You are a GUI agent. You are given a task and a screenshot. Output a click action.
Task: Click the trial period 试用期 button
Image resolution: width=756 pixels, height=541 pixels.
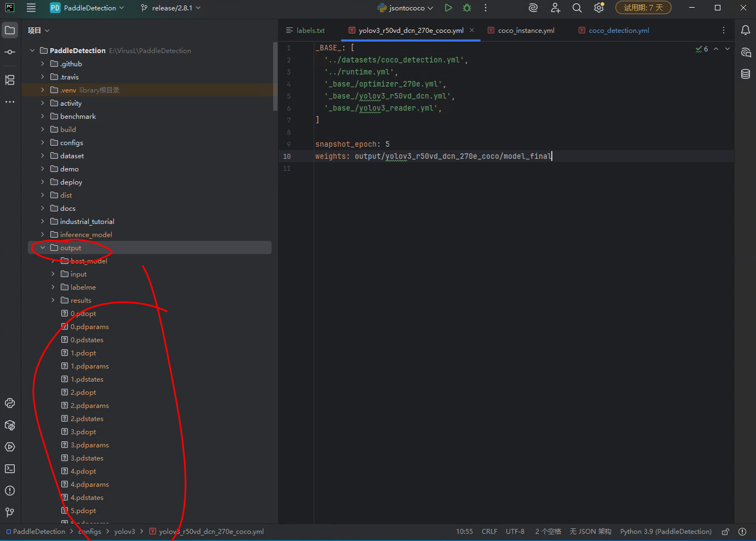[x=643, y=8]
